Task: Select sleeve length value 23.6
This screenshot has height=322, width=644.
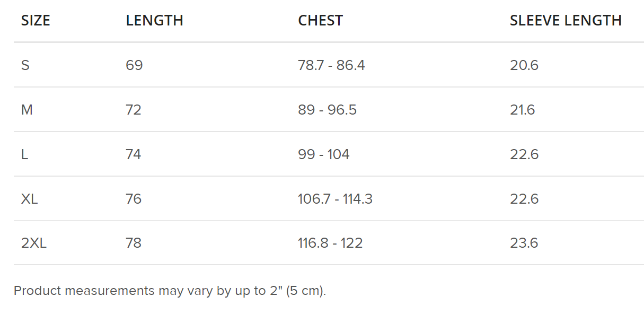Action: 524,243
